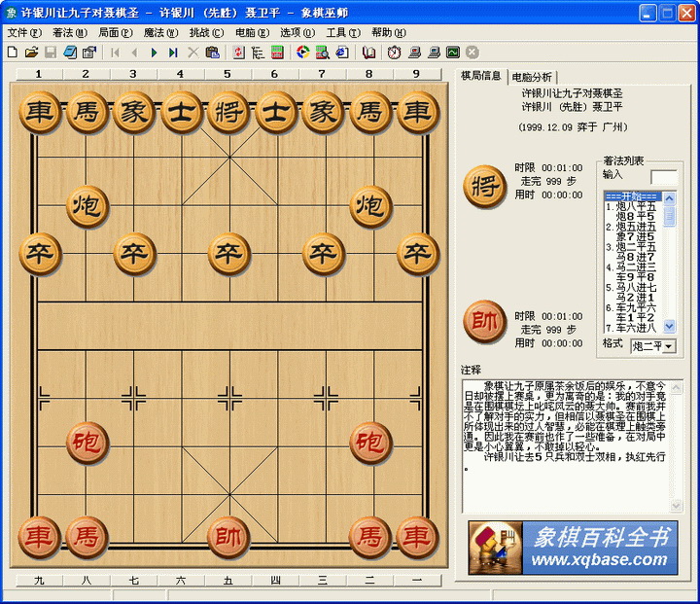Click the annotation scrollbar down arrow
Viewport: 700px width, 604px height.
[677, 506]
